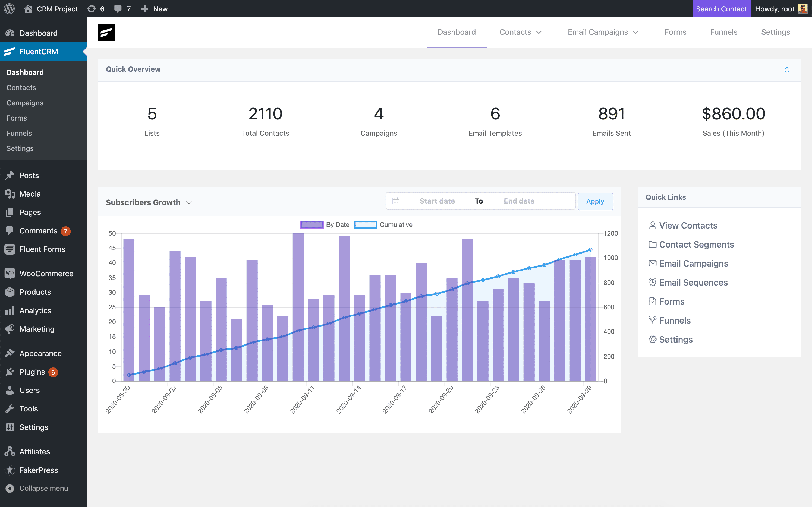
Task: Click Howdy, root account menu
Action: point(781,9)
